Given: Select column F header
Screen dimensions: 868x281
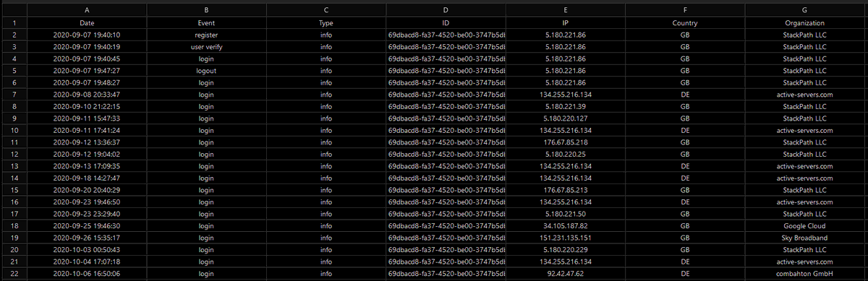Looking at the screenshot, I should (684, 11).
